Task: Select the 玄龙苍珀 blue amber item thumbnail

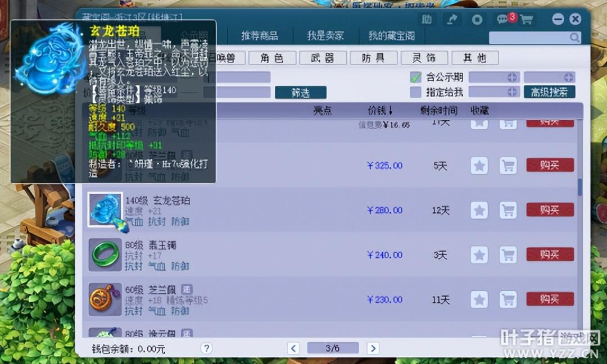Action: (x=105, y=210)
